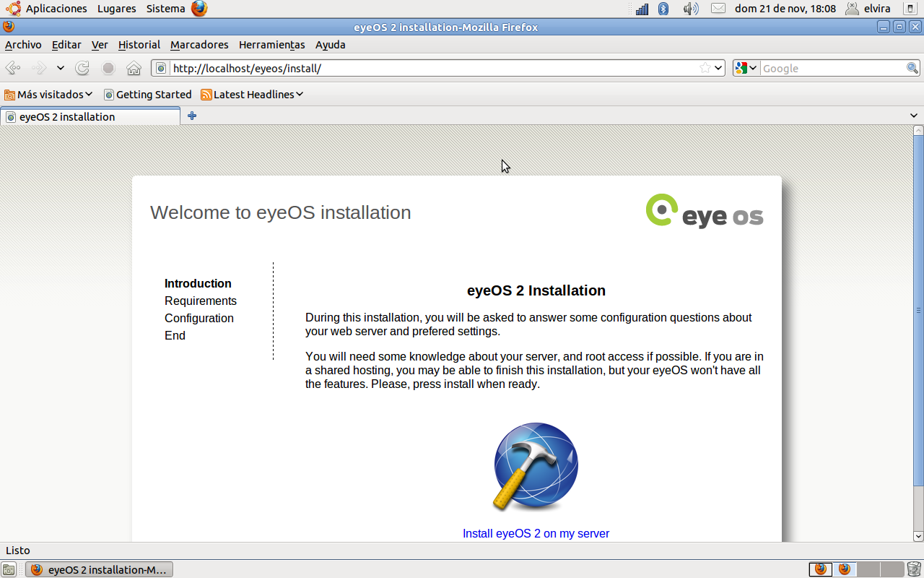Viewport: 924px width, 578px height.
Task: Open the Ayuda menu
Action: (x=331, y=45)
